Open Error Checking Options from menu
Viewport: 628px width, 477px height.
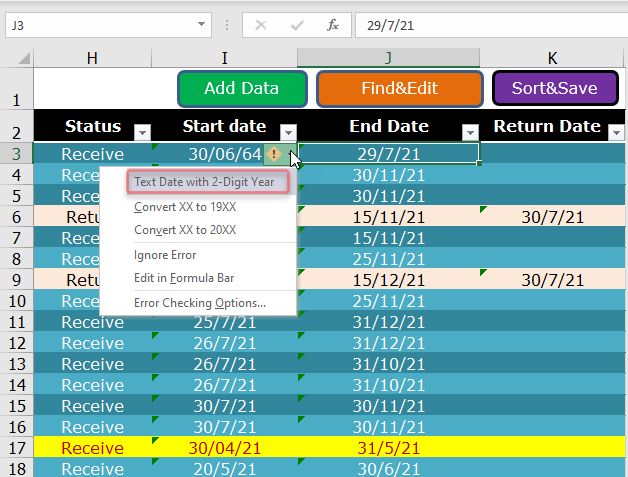[199, 302]
